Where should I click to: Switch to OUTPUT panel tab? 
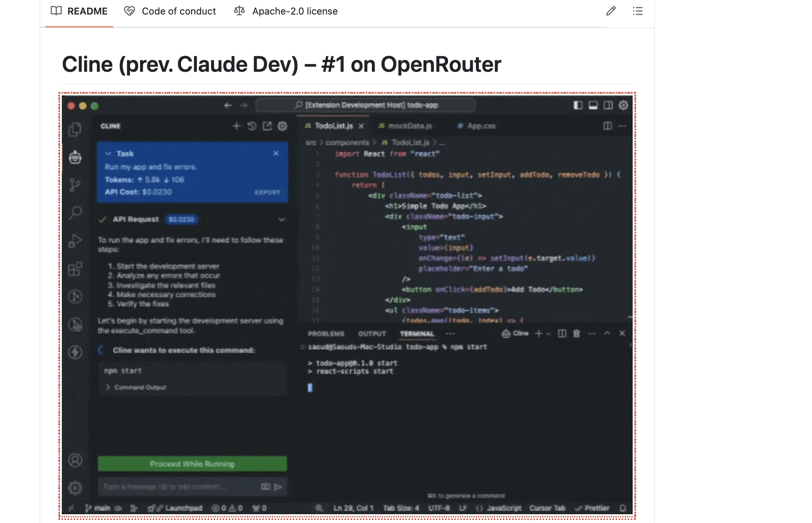(372, 334)
